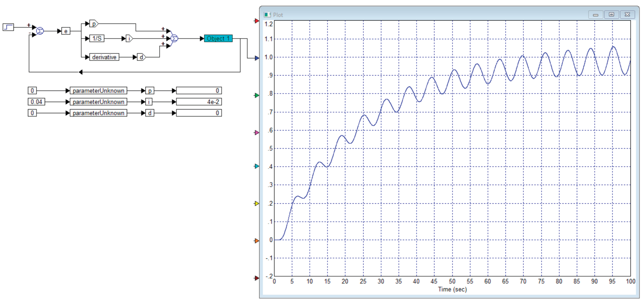Select parameterUnknown block in i row

[x=98, y=102]
